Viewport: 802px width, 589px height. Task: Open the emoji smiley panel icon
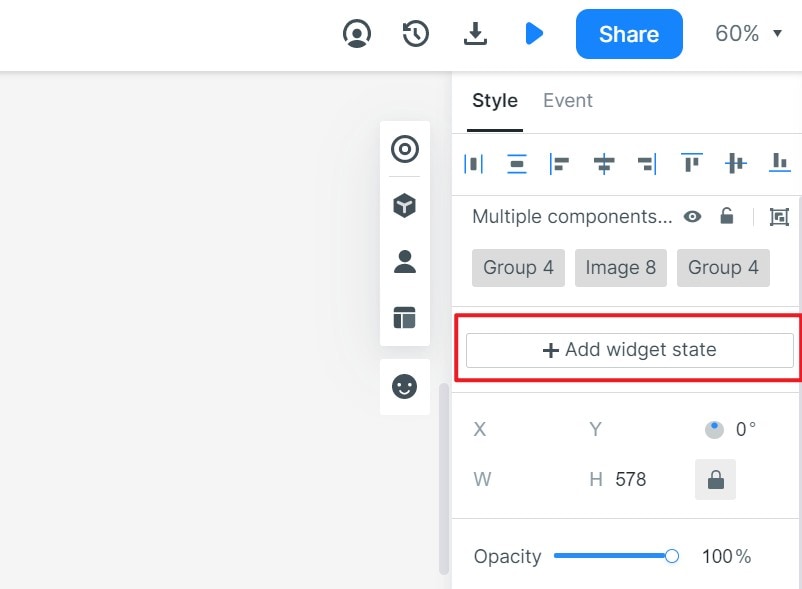click(404, 387)
